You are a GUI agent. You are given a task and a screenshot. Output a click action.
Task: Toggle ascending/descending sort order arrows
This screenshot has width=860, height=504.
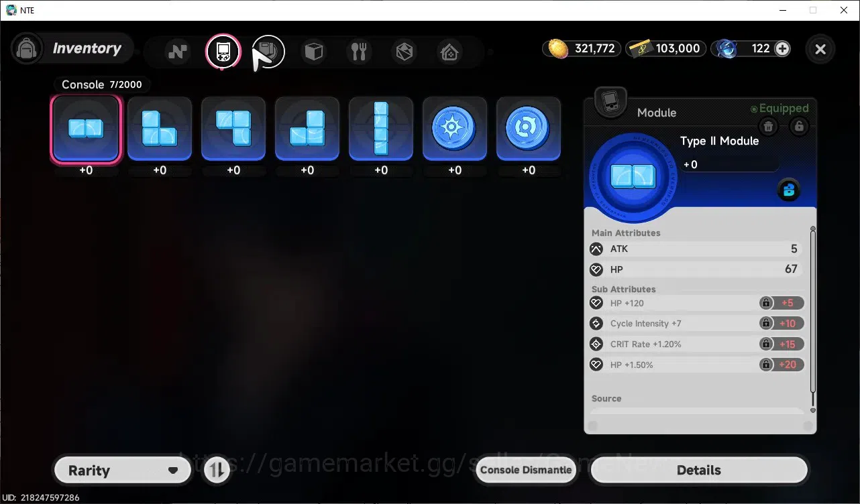click(x=216, y=470)
